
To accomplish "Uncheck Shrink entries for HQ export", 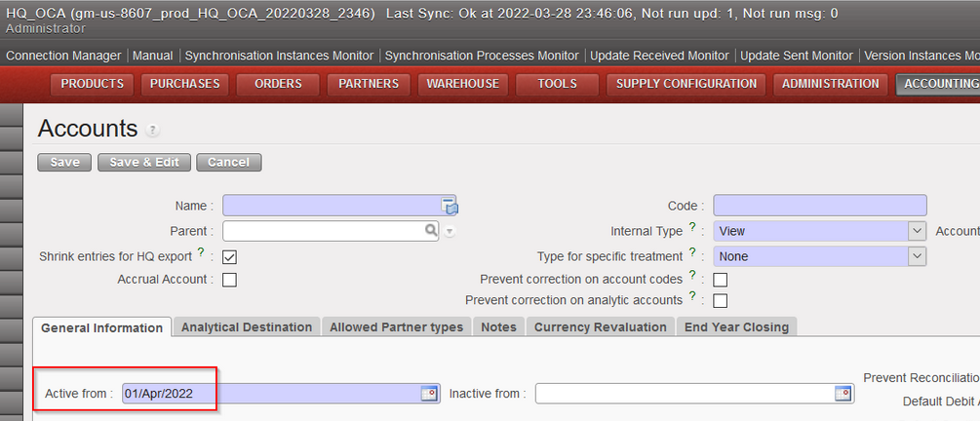I will click(230, 257).
